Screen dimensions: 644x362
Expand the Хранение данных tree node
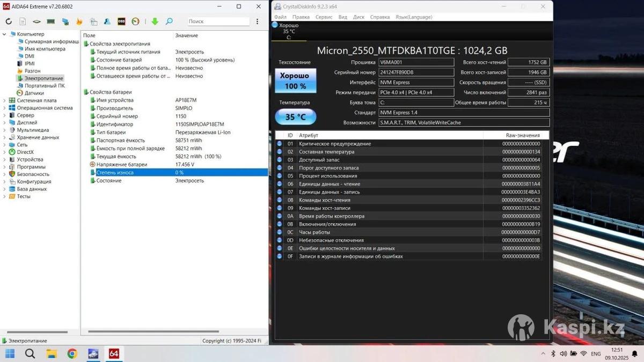5,137
